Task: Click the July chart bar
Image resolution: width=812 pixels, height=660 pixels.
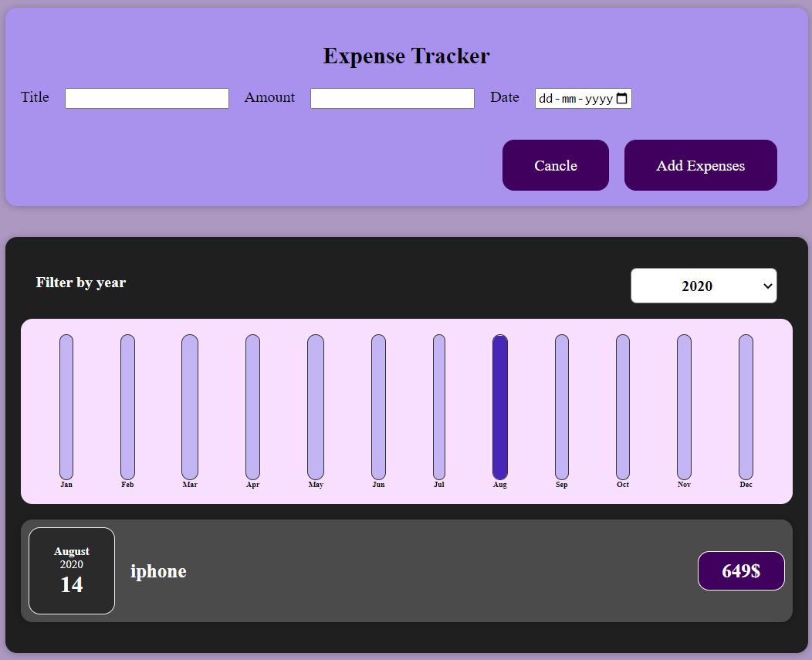Action: pyautogui.click(x=438, y=405)
